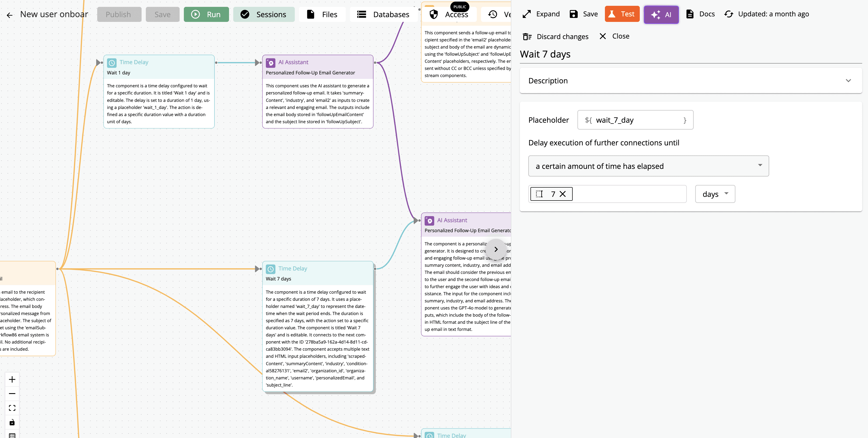Click the PUBLIC access badge
The height and width of the screenshot is (438, 868).
pyautogui.click(x=459, y=7)
